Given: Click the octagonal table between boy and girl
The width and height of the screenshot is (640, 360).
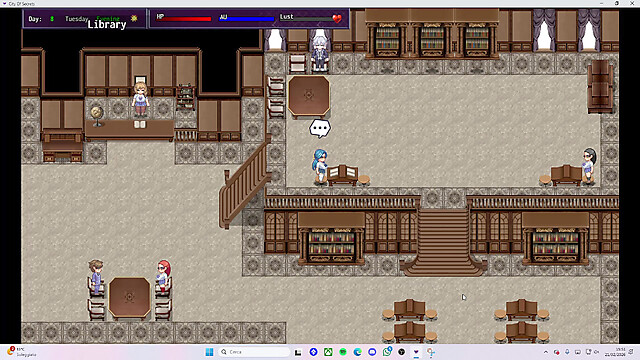Looking at the screenshot, I should click(x=129, y=298).
